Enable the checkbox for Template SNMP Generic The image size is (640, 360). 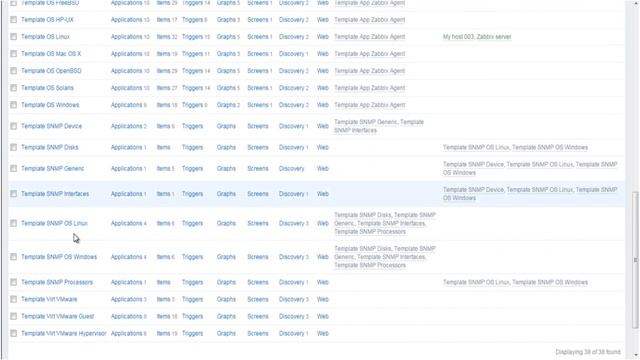[x=13, y=169]
